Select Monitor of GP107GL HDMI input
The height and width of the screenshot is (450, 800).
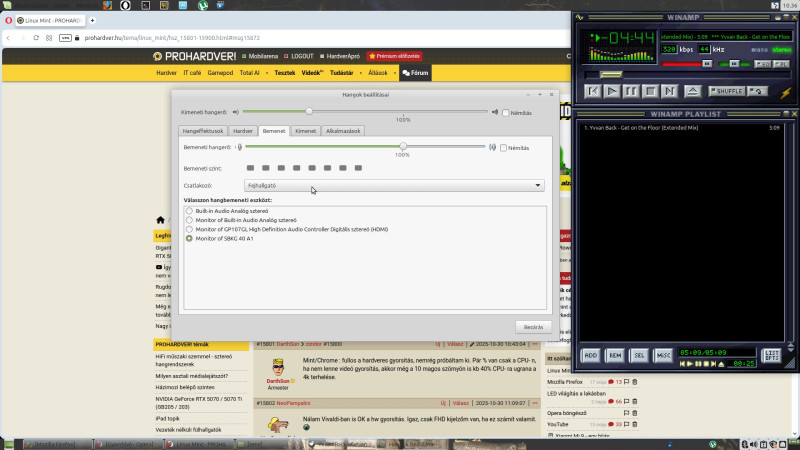(x=287, y=229)
